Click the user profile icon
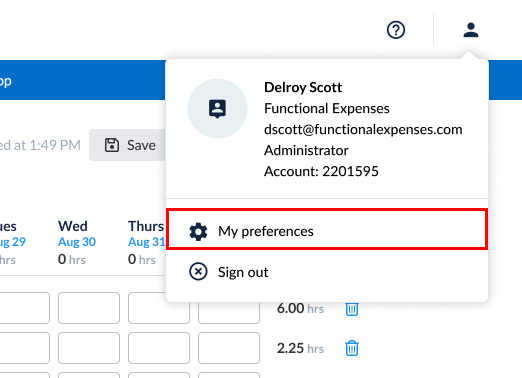 click(x=471, y=30)
